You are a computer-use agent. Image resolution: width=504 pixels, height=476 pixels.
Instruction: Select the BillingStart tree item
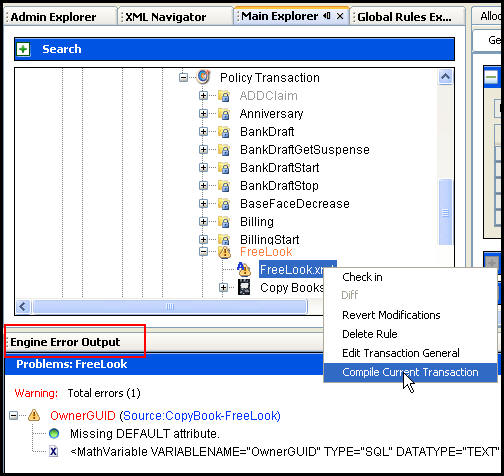269,240
